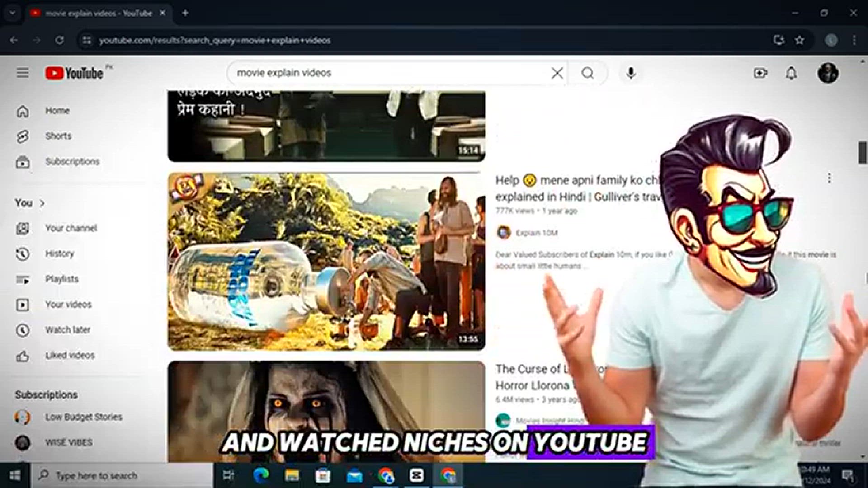Click the Windows taskbar search box
868x488 pixels.
122,475
